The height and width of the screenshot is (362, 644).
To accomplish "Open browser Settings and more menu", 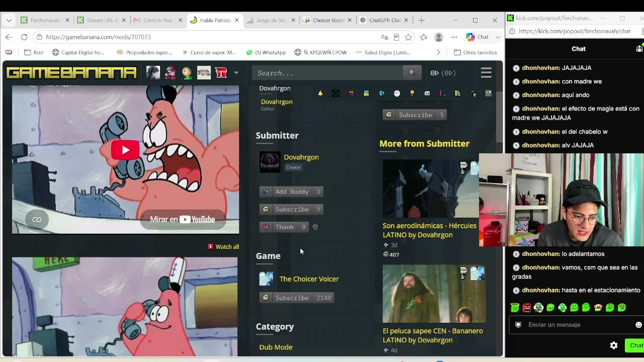I will click(x=454, y=37).
